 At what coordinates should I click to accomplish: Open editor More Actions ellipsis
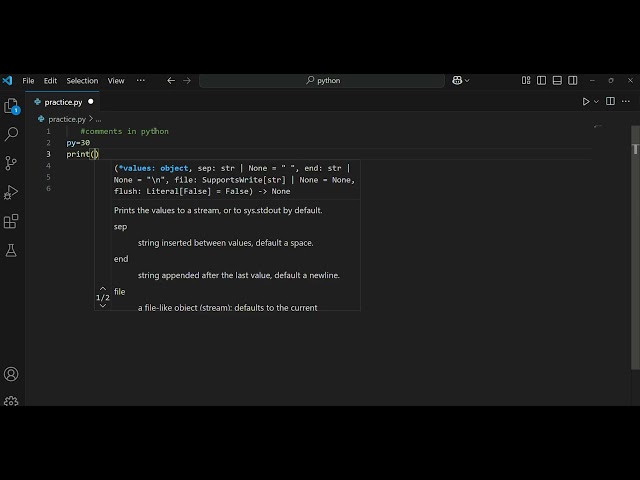(x=626, y=101)
